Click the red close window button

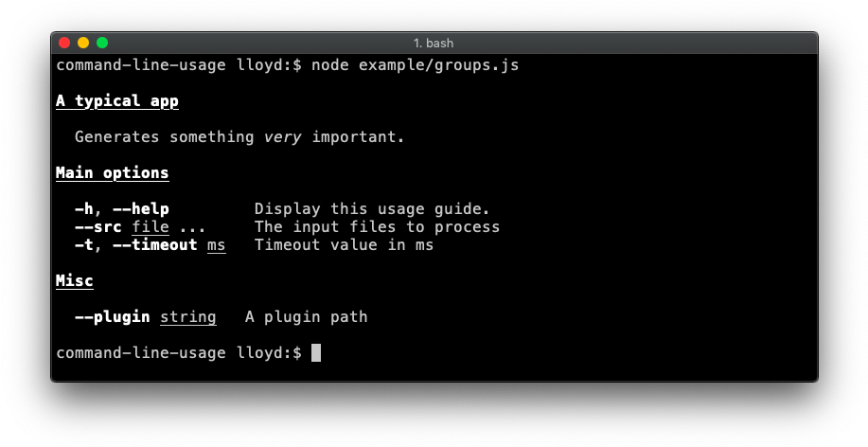(x=64, y=43)
